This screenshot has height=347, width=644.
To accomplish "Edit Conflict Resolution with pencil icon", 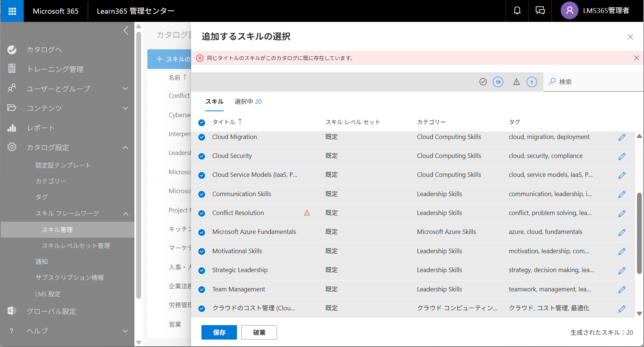I will tap(622, 214).
